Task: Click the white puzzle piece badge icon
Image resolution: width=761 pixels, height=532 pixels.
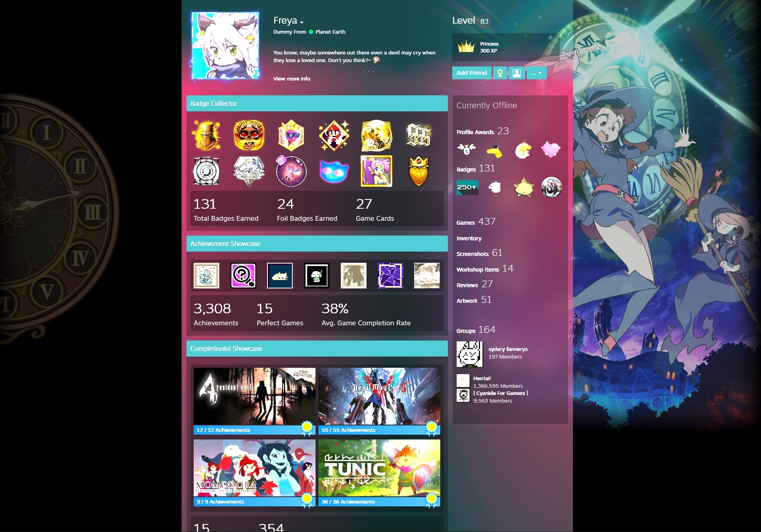Action: pos(495,187)
